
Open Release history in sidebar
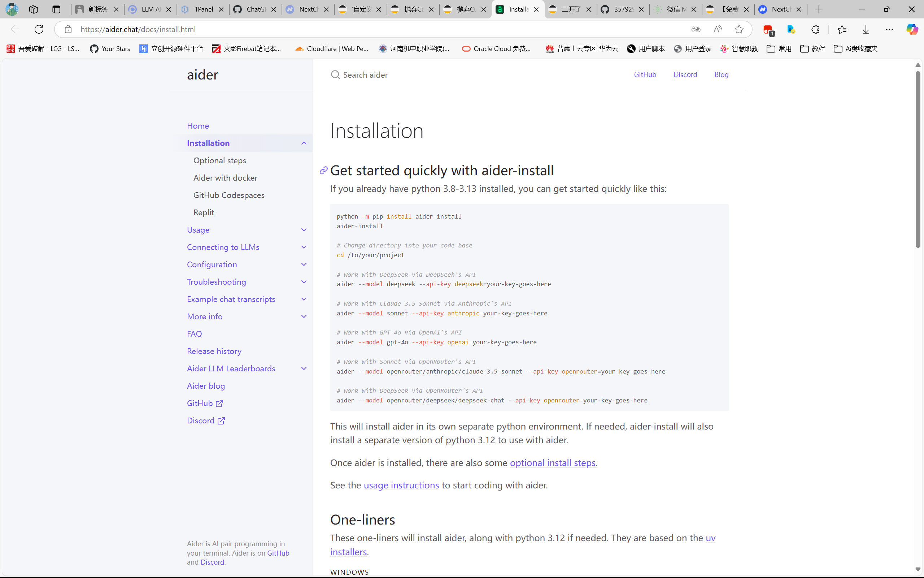(214, 351)
